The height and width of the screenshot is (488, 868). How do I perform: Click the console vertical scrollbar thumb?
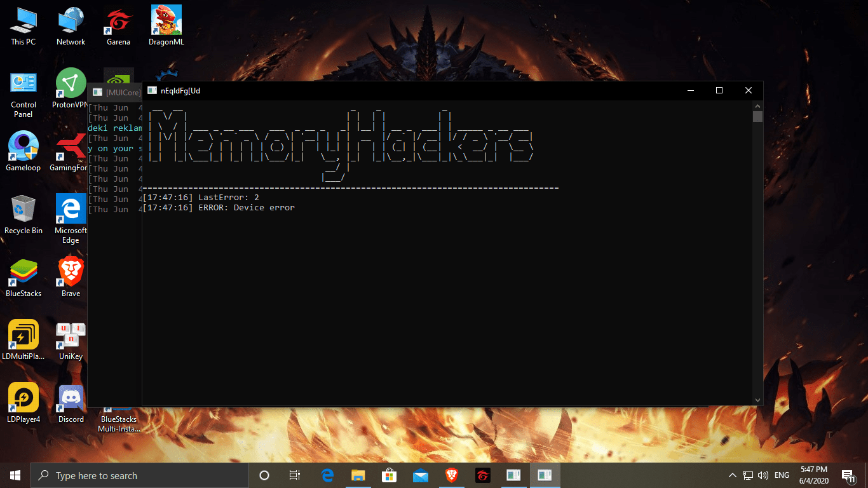[x=757, y=116]
